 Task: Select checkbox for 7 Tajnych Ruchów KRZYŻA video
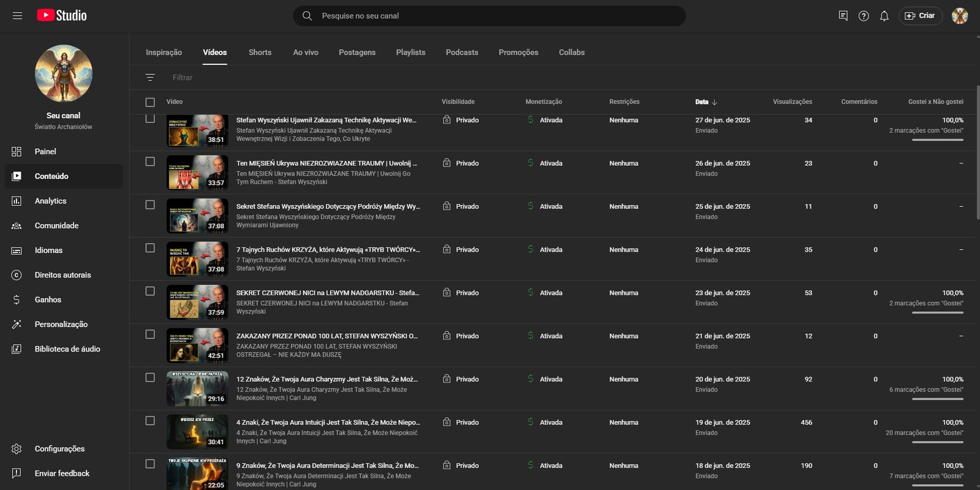[x=150, y=248]
